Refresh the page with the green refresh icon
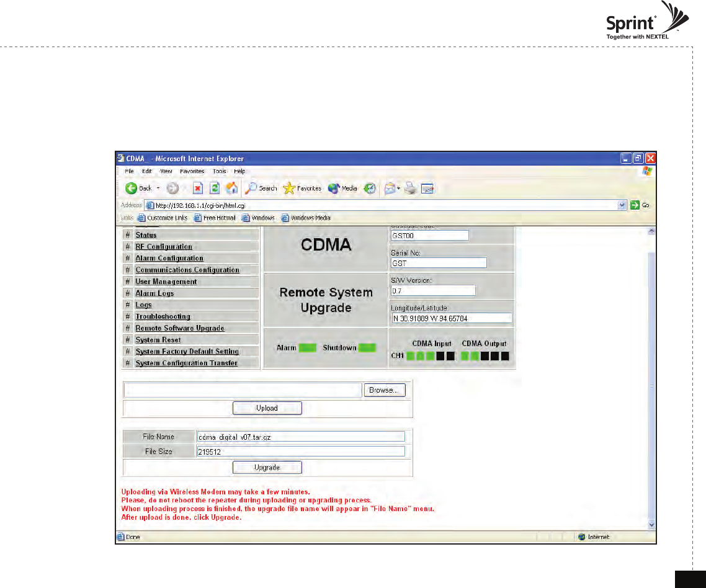Screen dimensions: 706x588 point(215,188)
